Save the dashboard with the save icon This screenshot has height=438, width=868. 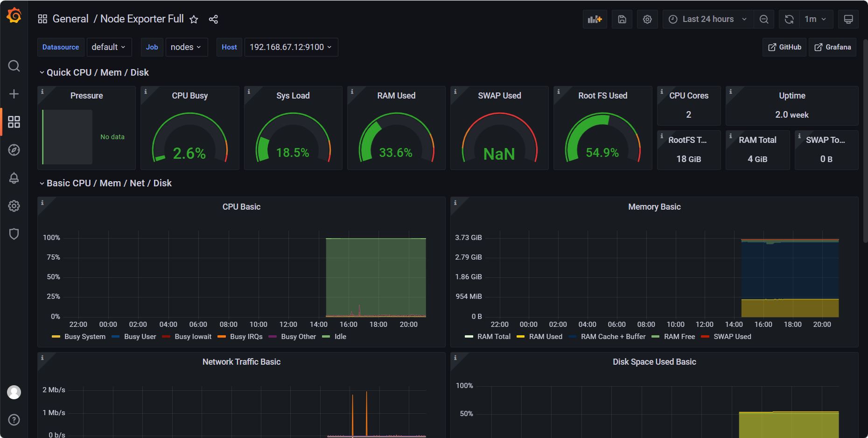pyautogui.click(x=622, y=19)
